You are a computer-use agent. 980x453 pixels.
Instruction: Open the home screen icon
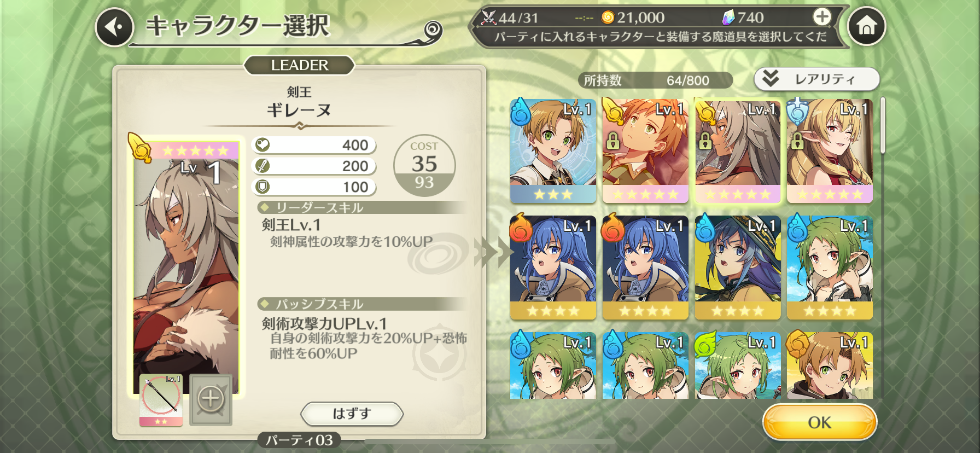pyautogui.click(x=866, y=26)
